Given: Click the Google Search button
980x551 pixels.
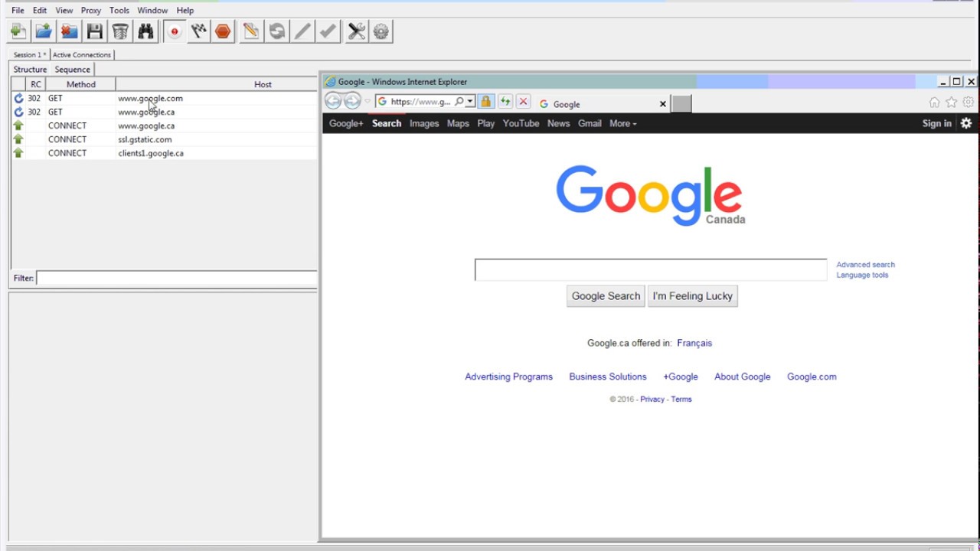Looking at the screenshot, I should (606, 296).
